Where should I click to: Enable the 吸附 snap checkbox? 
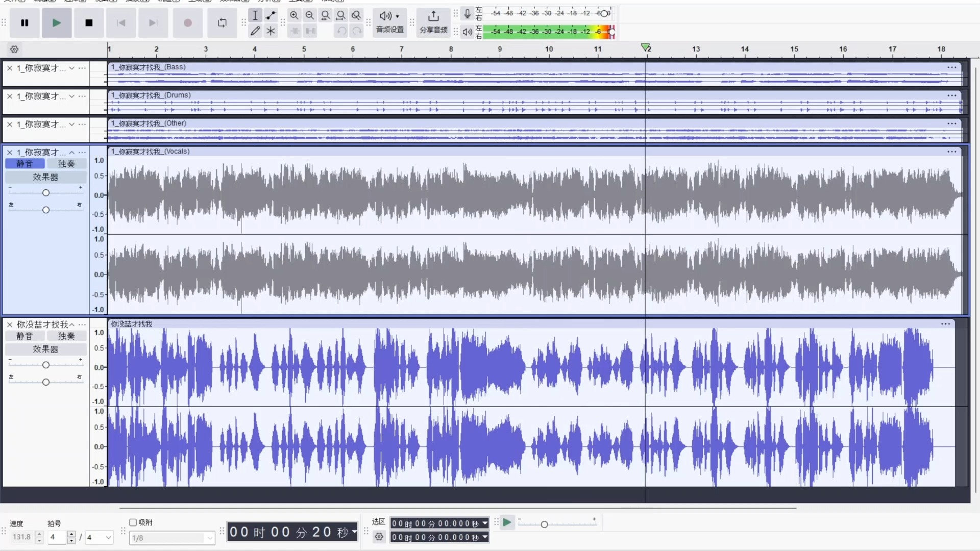pyautogui.click(x=133, y=522)
